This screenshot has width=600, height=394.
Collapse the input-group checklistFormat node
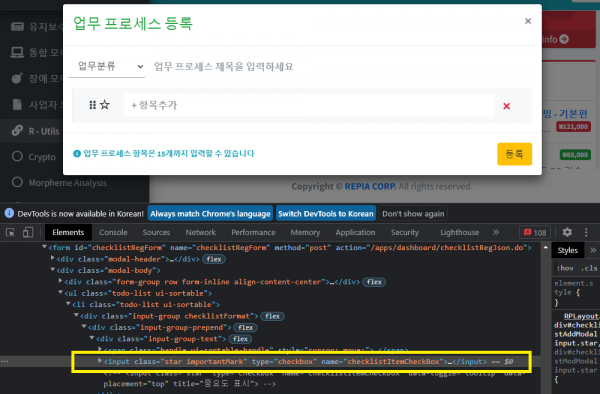76,315
